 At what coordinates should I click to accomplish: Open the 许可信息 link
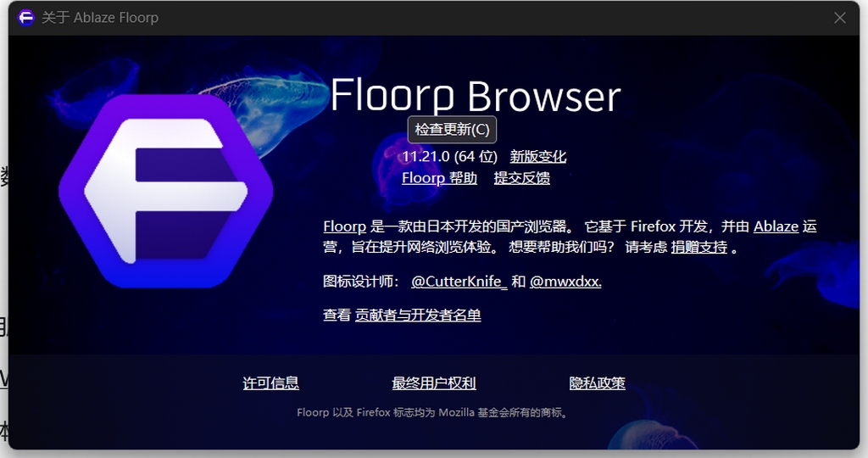click(270, 383)
